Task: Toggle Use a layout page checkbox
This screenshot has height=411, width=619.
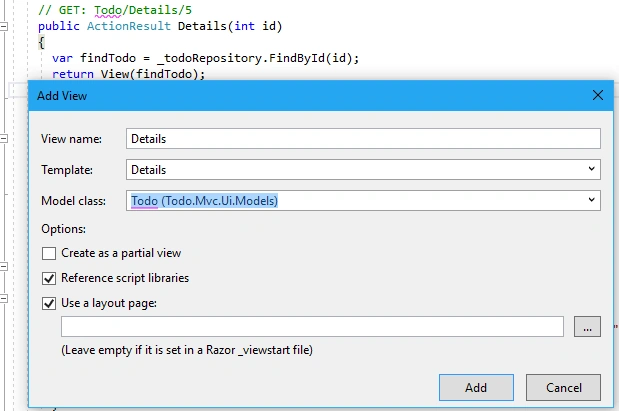Action: point(49,303)
